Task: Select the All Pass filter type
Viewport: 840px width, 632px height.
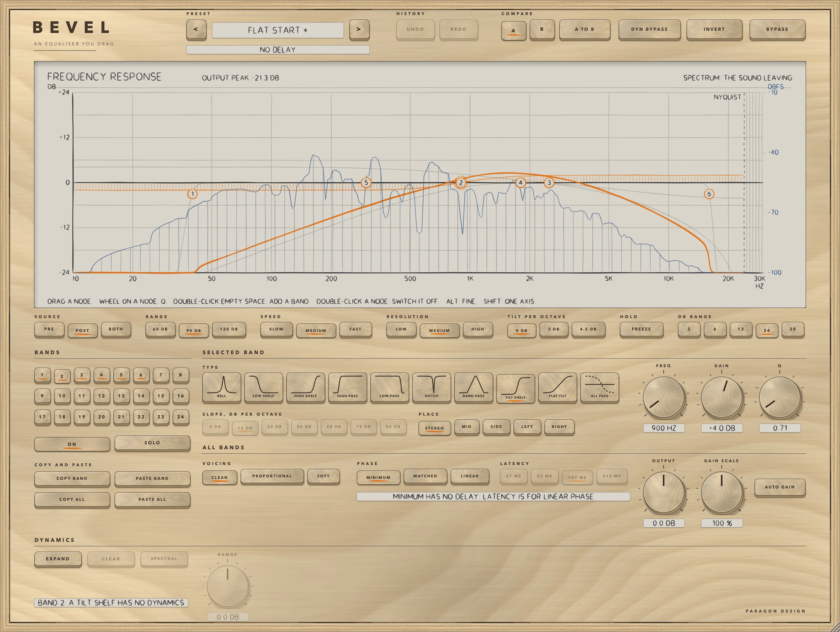Action: [x=599, y=387]
